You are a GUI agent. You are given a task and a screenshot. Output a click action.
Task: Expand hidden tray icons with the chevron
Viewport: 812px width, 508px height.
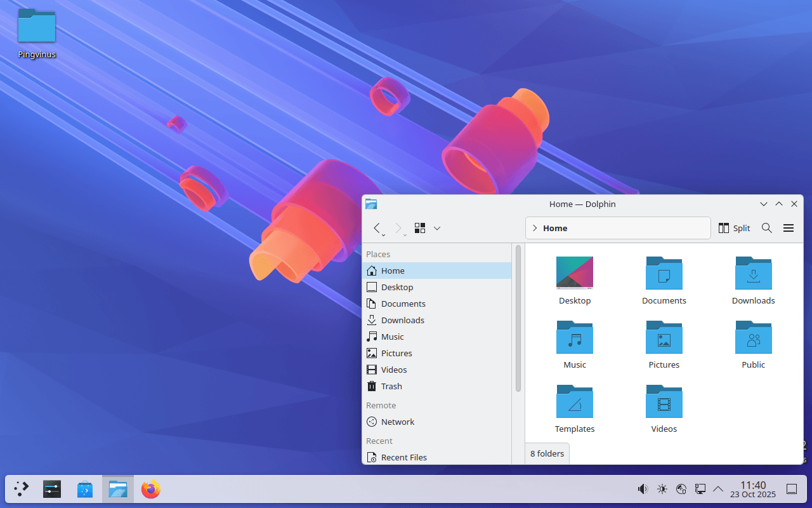click(718, 489)
